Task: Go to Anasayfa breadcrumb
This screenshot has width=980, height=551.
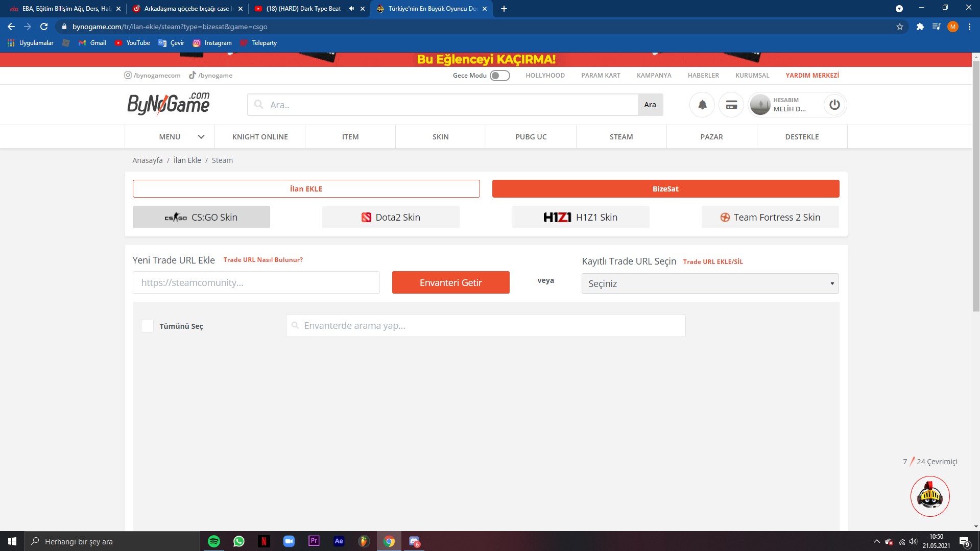Action: 148,160
